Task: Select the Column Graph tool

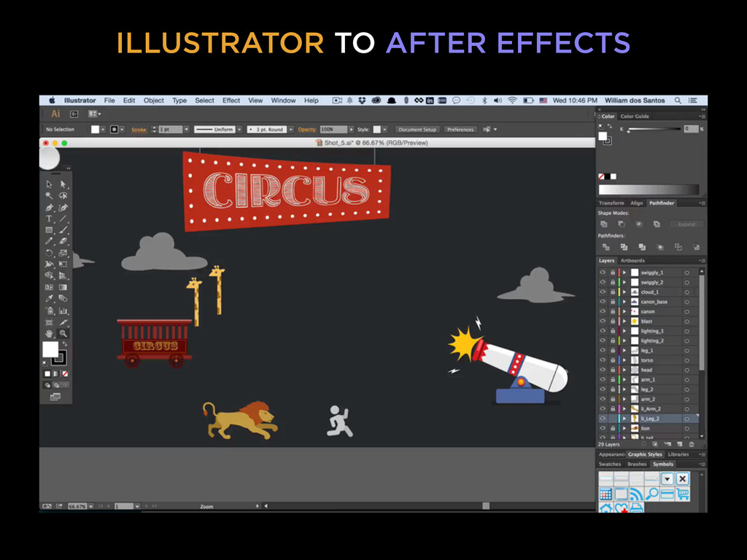Action: point(63,311)
